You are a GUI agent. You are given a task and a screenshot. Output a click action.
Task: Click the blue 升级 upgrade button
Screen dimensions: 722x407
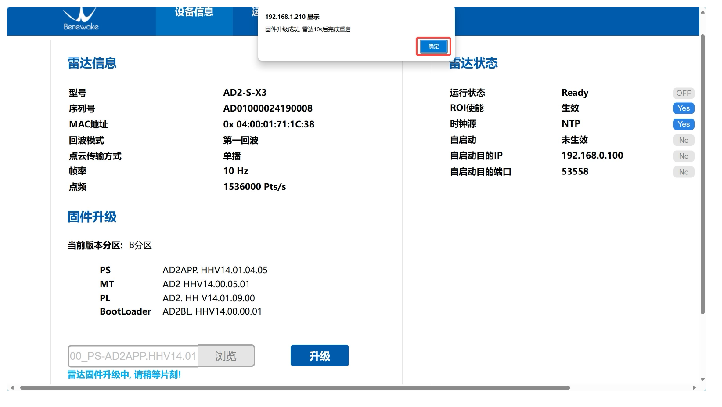(x=320, y=356)
